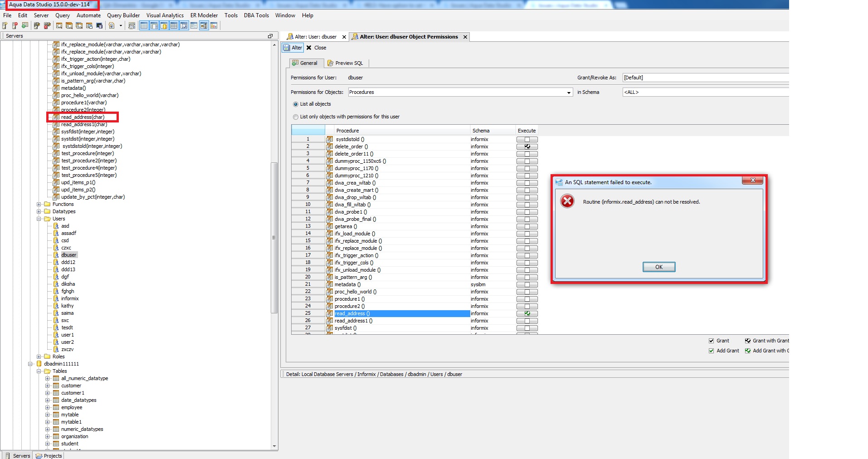Collapse the dbadmin111111 database node
Image resolution: width=868 pixels, height=459 pixels.
point(30,364)
